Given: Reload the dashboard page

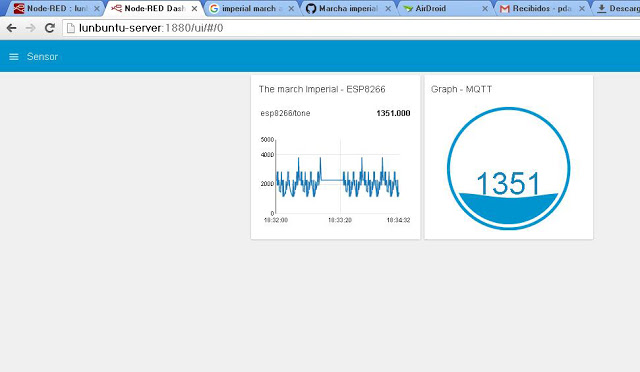Looking at the screenshot, I should pos(50,28).
